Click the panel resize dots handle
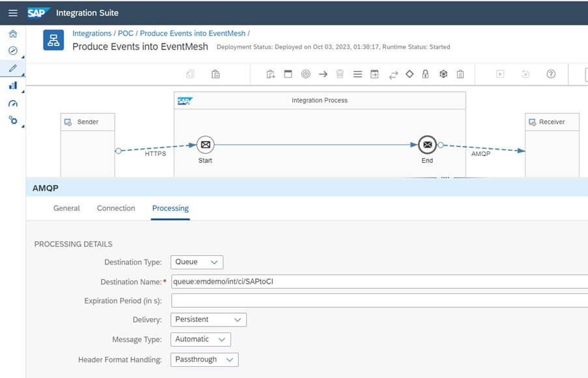 pos(445,178)
